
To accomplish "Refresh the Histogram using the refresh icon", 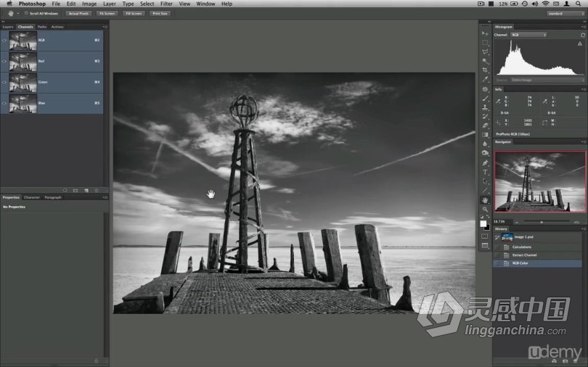I will tap(582, 35).
